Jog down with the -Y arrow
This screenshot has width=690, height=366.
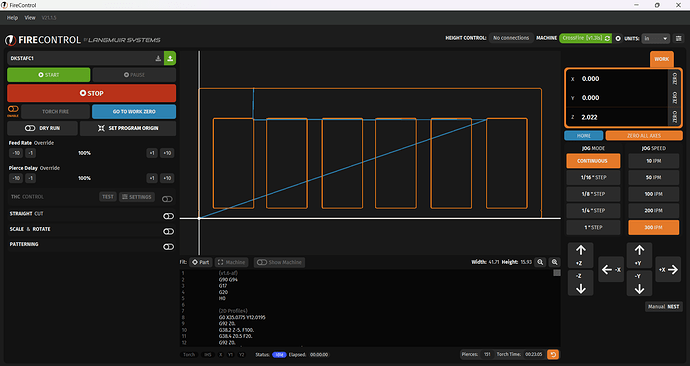639,283
